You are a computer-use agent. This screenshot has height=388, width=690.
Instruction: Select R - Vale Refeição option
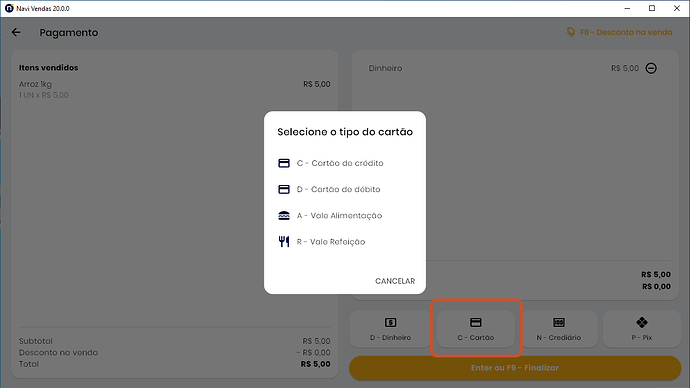[331, 242]
